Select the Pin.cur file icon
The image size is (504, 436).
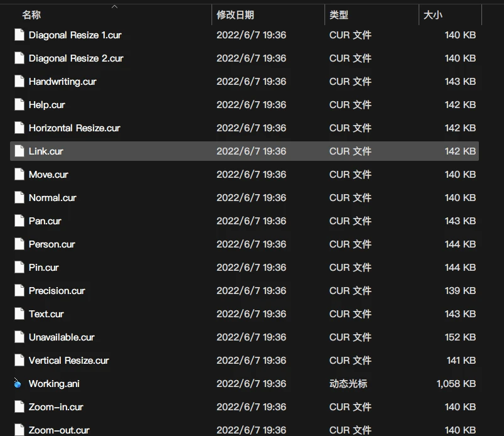[x=19, y=267]
